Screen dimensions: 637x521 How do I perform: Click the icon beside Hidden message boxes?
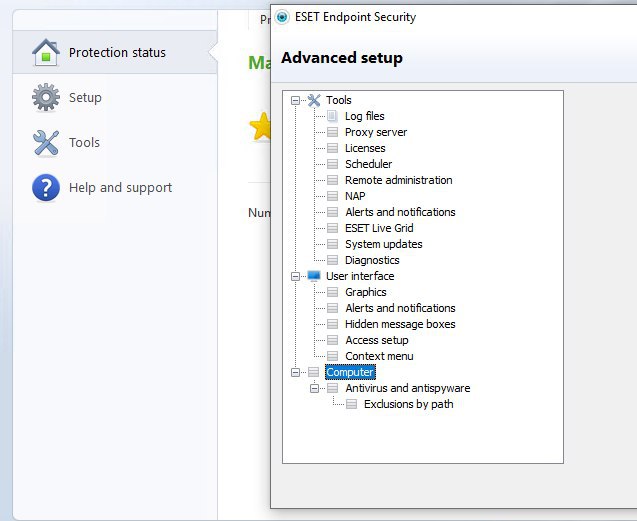tap(332, 324)
